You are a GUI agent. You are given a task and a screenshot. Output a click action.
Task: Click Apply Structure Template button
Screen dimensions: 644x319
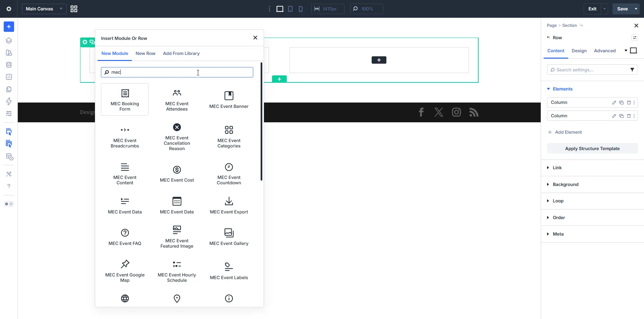pos(592,148)
